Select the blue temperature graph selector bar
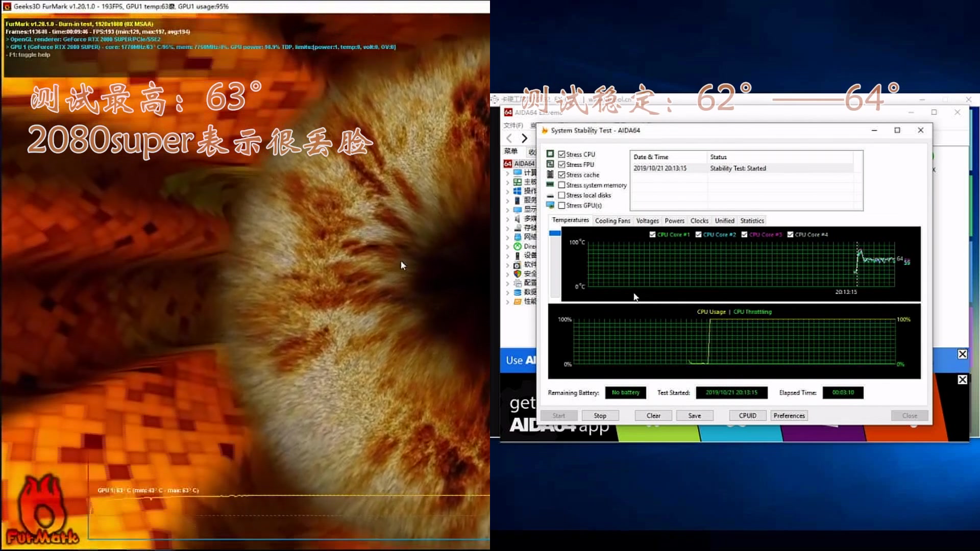This screenshot has height=551, width=980. click(x=555, y=233)
